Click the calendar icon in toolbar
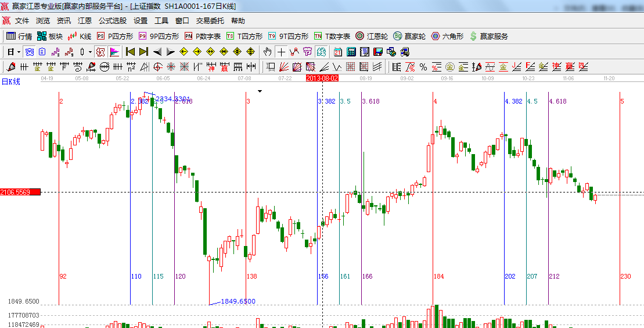The height and width of the screenshot is (328, 644). click(x=337, y=52)
